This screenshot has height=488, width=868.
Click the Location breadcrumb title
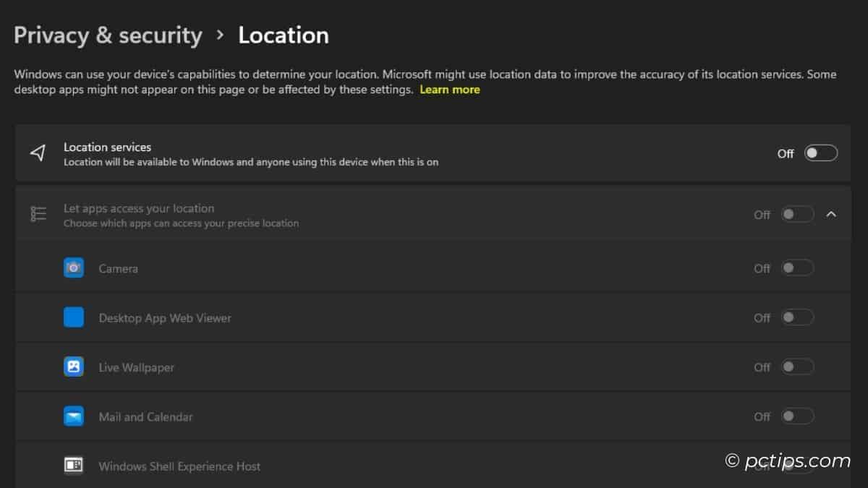point(284,35)
